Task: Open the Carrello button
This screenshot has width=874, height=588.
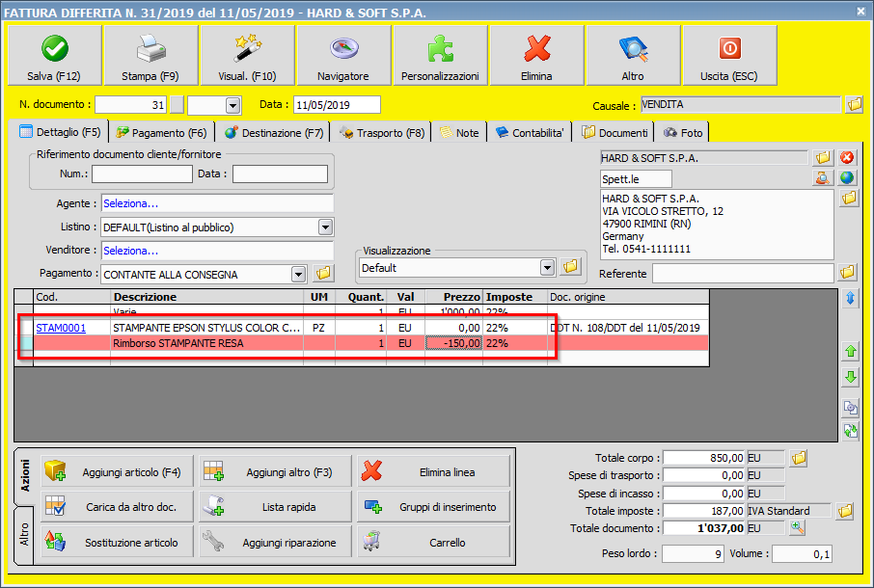Action: (x=434, y=542)
